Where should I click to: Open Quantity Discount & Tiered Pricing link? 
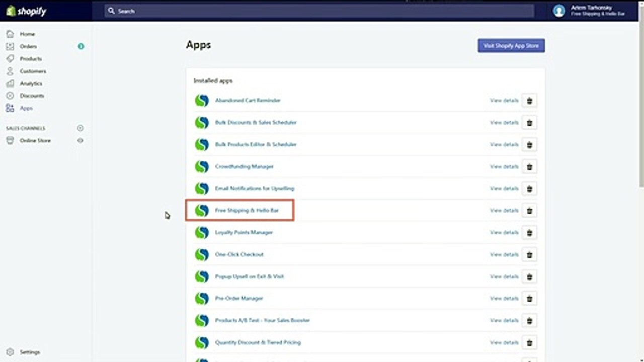[x=258, y=342]
